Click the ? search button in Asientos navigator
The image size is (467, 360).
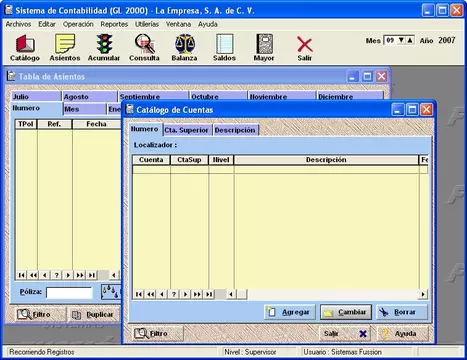pyautogui.click(x=56, y=275)
